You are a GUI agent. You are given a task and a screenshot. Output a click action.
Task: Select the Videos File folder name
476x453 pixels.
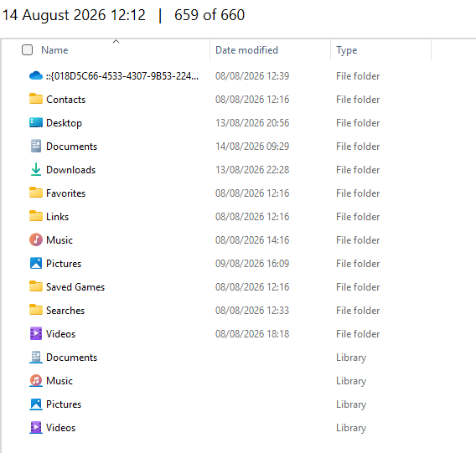coord(60,334)
